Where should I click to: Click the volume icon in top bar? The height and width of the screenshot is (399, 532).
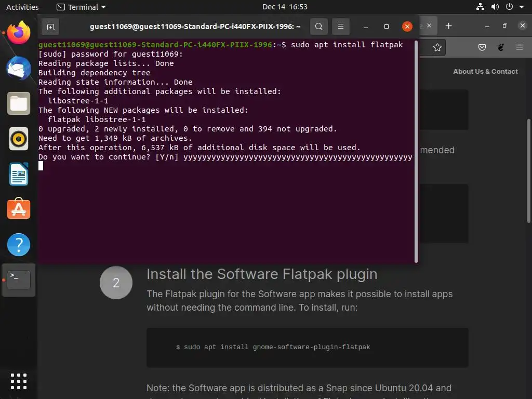tap(495, 7)
